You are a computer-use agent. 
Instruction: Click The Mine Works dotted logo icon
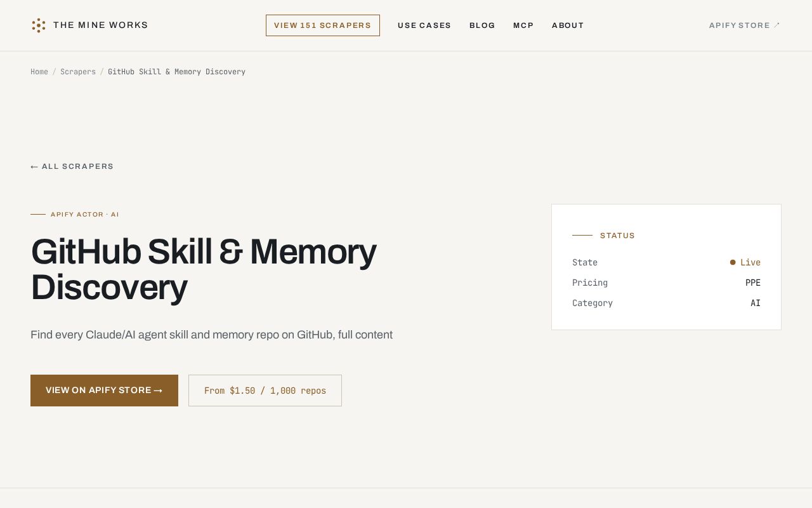tap(39, 25)
